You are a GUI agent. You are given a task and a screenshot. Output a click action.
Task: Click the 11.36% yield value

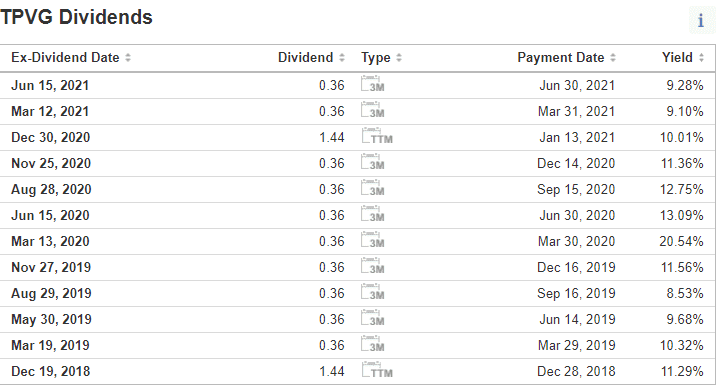point(682,164)
